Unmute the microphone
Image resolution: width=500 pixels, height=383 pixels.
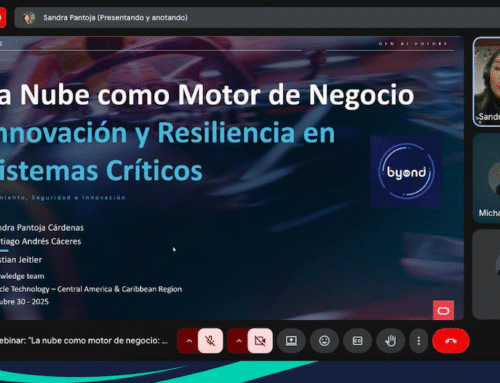(x=210, y=341)
